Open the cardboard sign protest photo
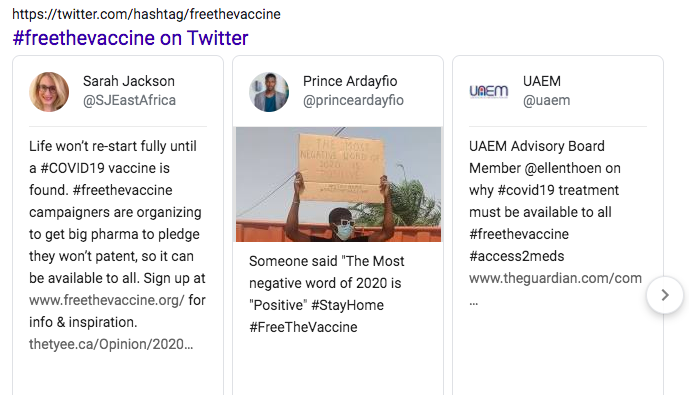This screenshot has height=395, width=689. [x=338, y=184]
